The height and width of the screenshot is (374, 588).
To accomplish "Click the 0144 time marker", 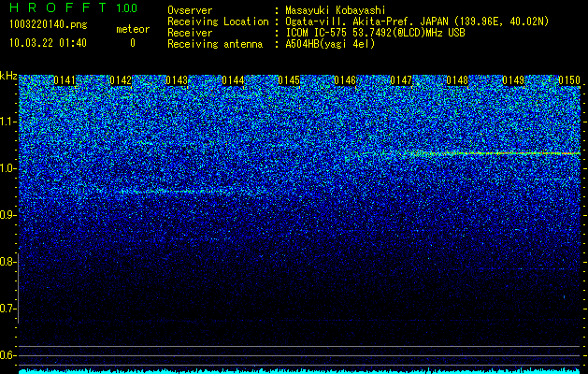I will [x=233, y=80].
